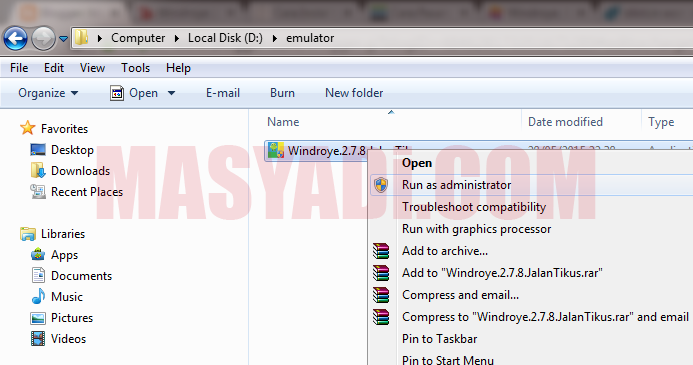
Task: Click E-mail in the toolbar
Action: click(223, 93)
